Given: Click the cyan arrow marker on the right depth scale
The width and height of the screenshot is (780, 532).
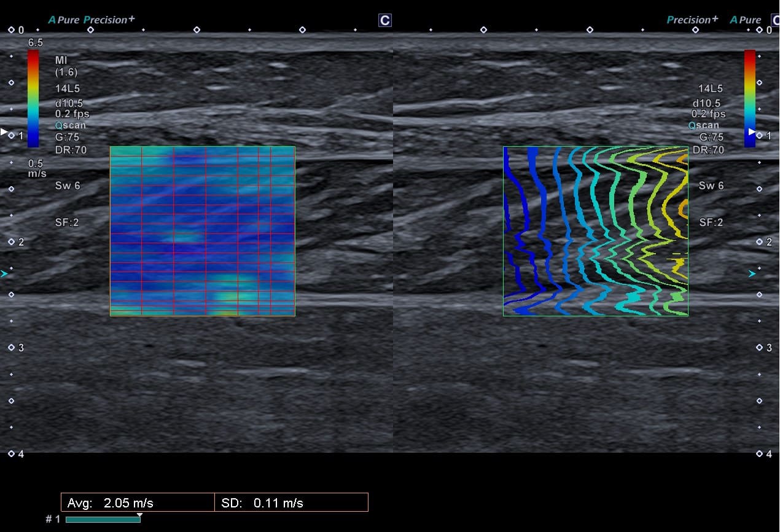Looking at the screenshot, I should pyautogui.click(x=752, y=274).
